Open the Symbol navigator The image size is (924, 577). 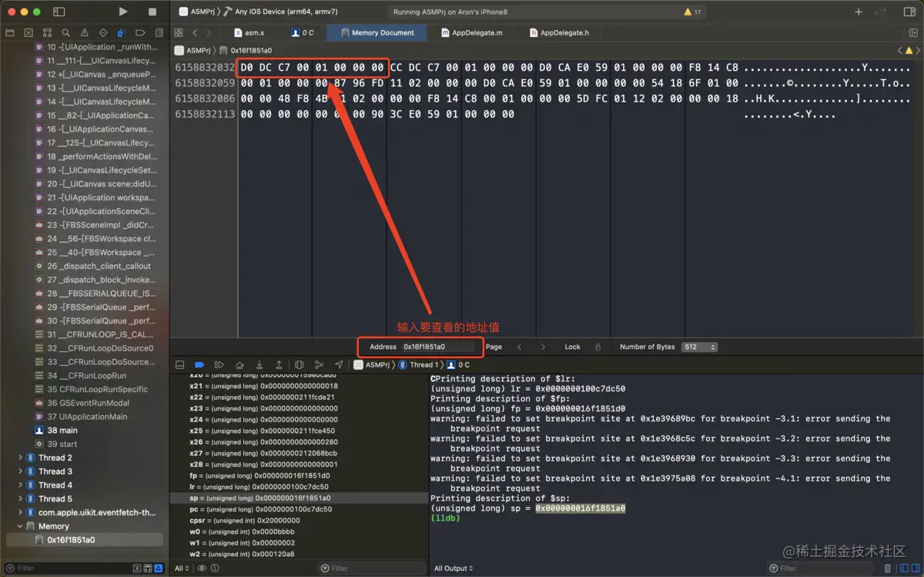(47, 33)
